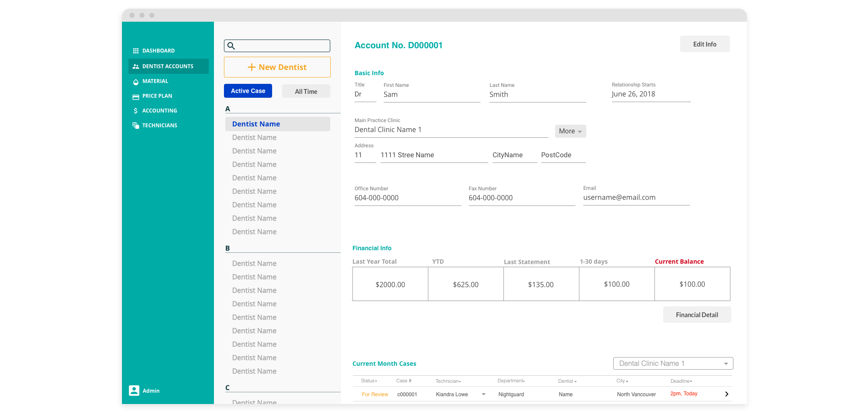Viewport: 868px width, 414px height.
Task: Sort cases by the Department column
Action: click(x=511, y=381)
